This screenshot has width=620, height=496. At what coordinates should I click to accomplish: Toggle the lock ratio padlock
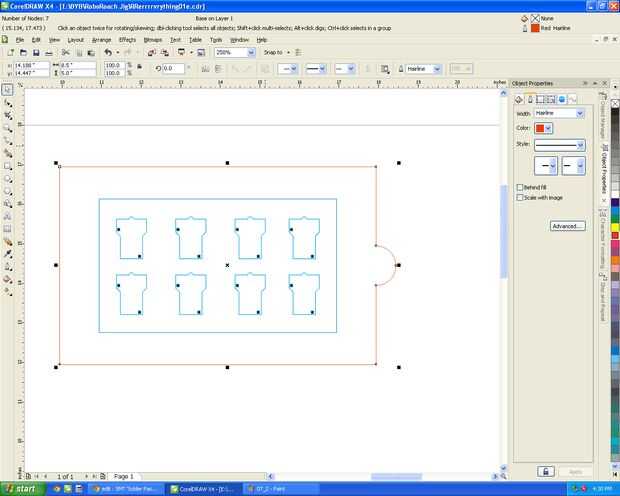(140, 67)
